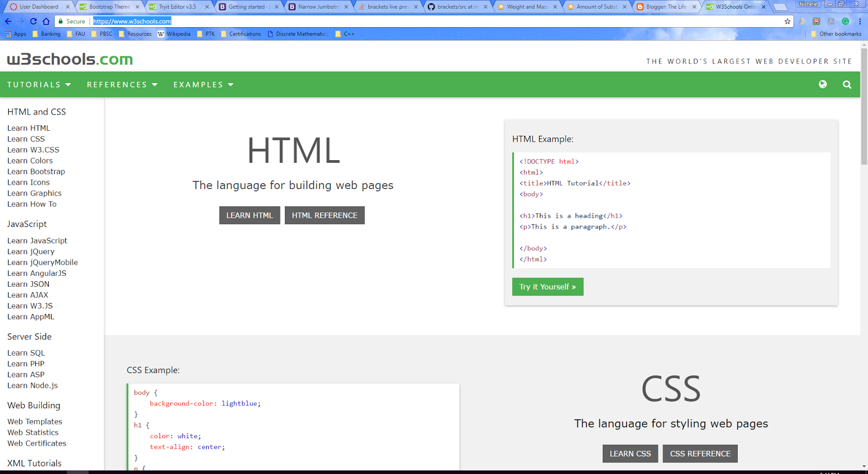
Task: Close the User Dashboard tab
Action: pyautogui.click(x=68, y=7)
